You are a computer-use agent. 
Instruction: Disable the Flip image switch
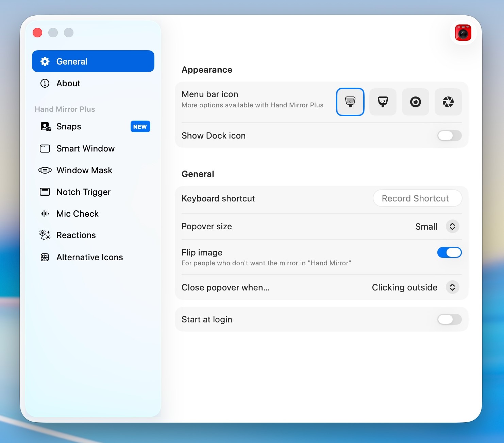point(450,252)
